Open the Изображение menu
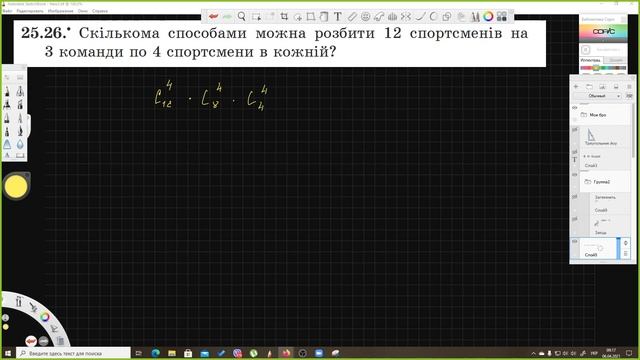Screen dimensions: 640x360 point(60,11)
